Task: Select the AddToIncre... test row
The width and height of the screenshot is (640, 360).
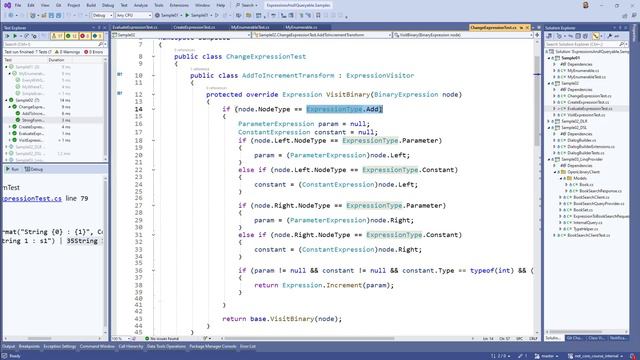Action: coord(33,113)
